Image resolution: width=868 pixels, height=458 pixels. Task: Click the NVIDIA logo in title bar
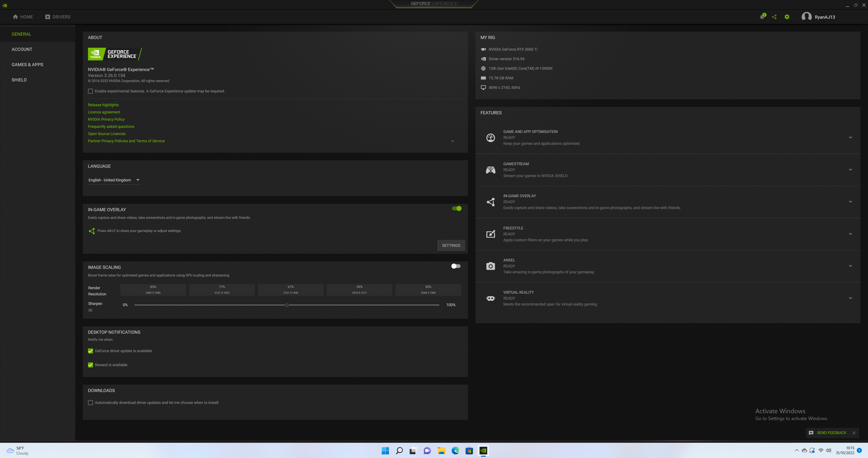(5, 5)
